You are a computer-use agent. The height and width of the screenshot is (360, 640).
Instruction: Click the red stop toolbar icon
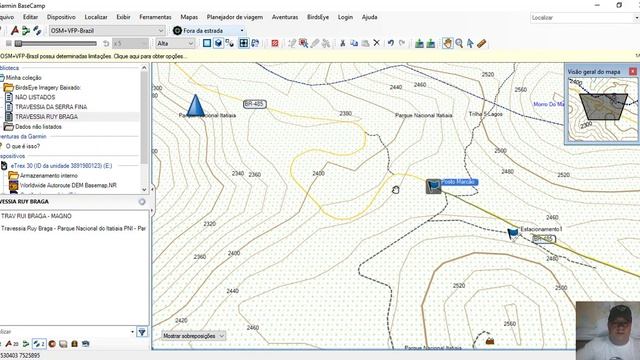pyautogui.click(x=275, y=43)
